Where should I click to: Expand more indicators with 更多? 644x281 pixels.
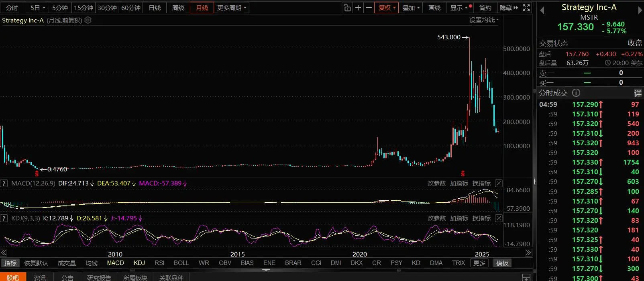(479, 263)
